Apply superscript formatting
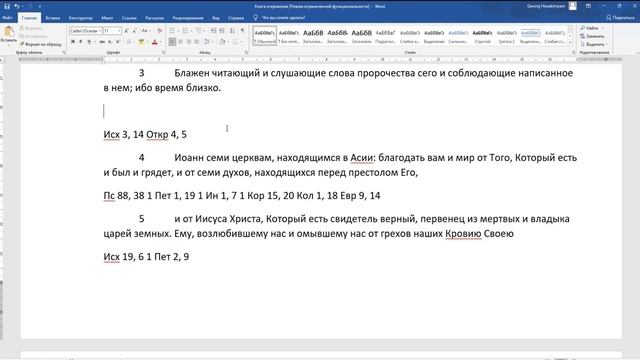640x360 pixels. tap(118, 42)
